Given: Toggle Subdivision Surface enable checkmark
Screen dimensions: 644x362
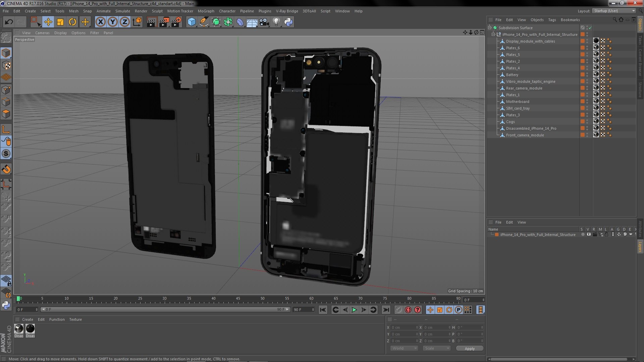Looking at the screenshot, I should (590, 28).
